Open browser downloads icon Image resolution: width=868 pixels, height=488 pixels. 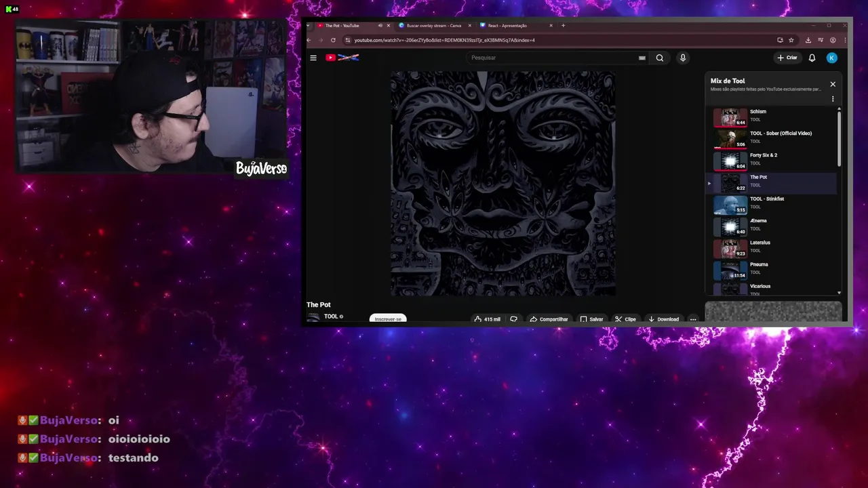pyautogui.click(x=808, y=40)
